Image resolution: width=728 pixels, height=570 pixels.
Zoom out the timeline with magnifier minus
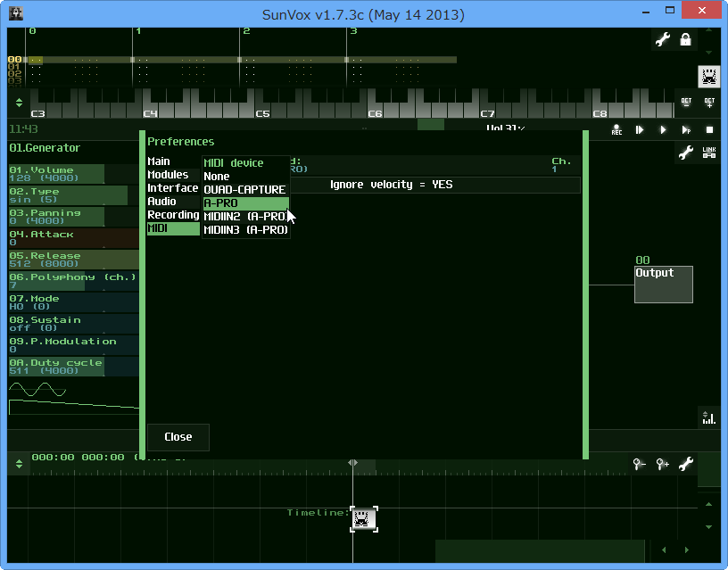point(640,463)
